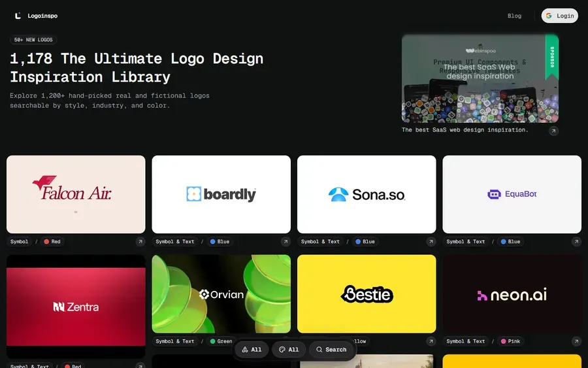The width and height of the screenshot is (588, 368).
Task: Open the Bestie logo card
Action: point(367,293)
